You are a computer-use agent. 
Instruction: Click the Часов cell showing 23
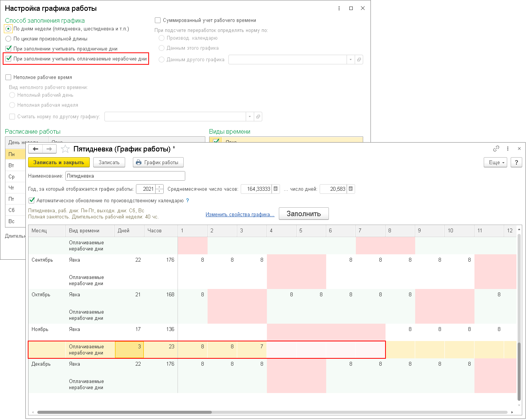click(x=161, y=349)
